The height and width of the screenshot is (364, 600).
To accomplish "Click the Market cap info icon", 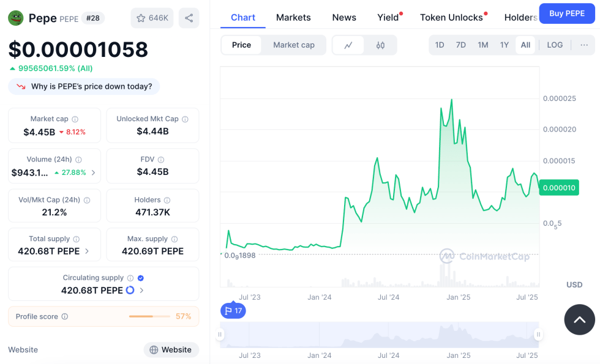I will point(75,119).
